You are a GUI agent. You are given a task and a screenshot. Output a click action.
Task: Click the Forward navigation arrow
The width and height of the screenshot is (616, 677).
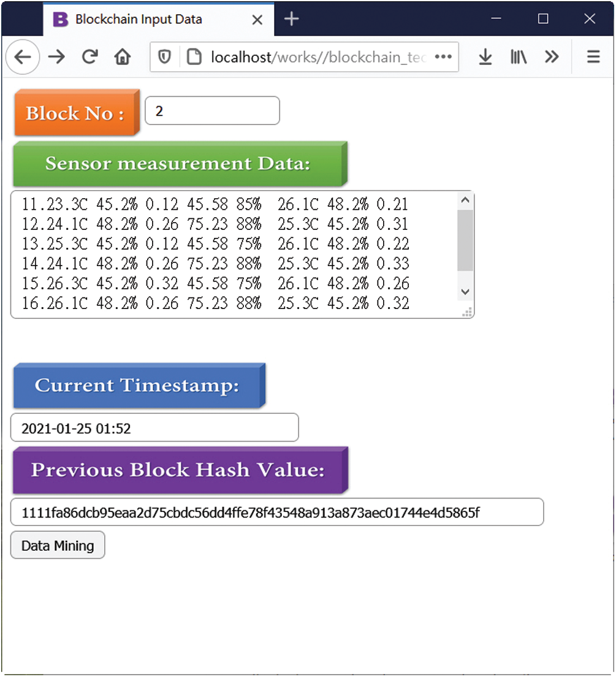[56, 57]
